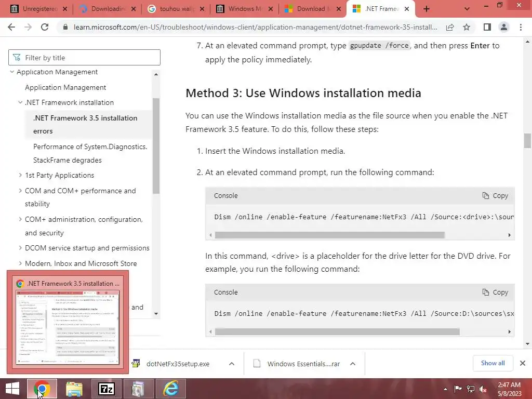
Task: Open File Explorer from the taskbar
Action: (x=74, y=389)
